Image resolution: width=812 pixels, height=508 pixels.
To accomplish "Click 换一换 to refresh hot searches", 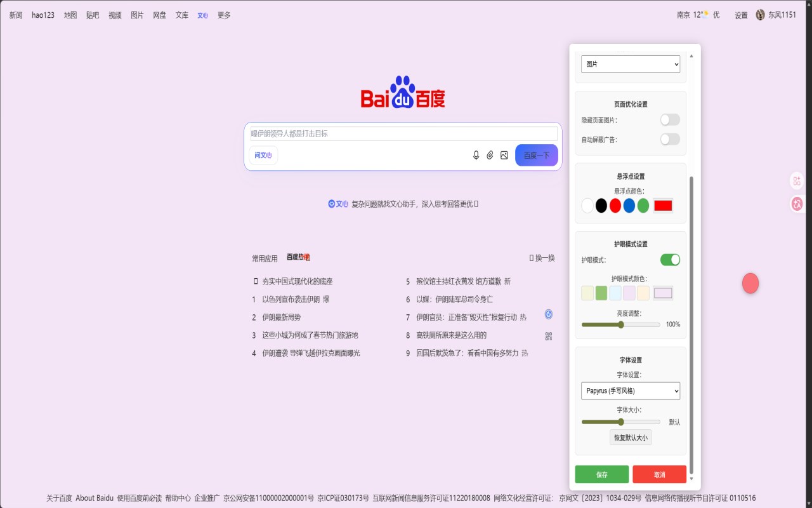I will pyautogui.click(x=542, y=258).
